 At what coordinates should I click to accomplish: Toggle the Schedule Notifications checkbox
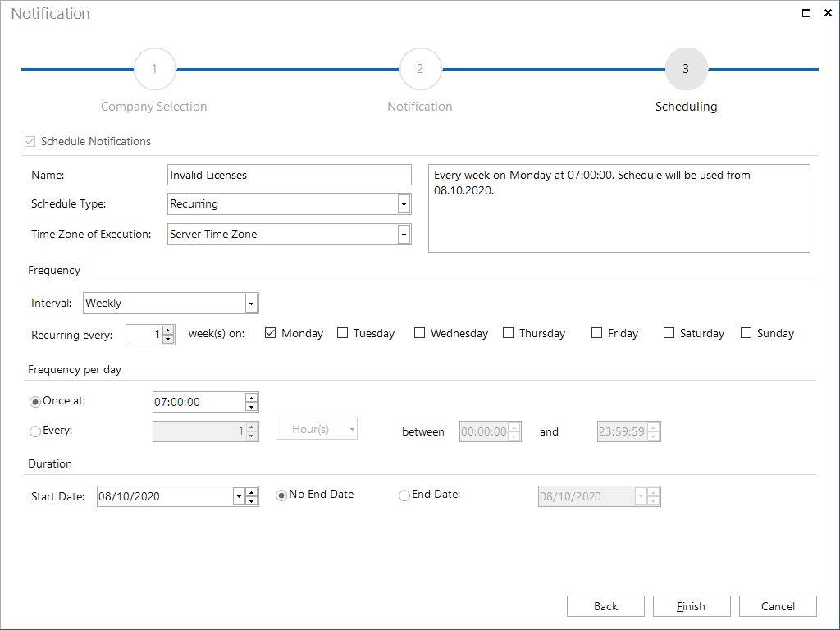pyautogui.click(x=30, y=141)
